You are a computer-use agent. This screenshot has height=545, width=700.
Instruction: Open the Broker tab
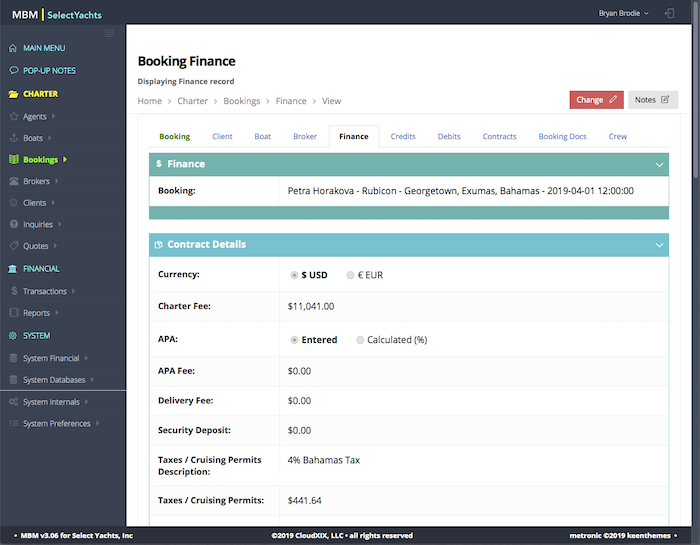click(x=305, y=136)
